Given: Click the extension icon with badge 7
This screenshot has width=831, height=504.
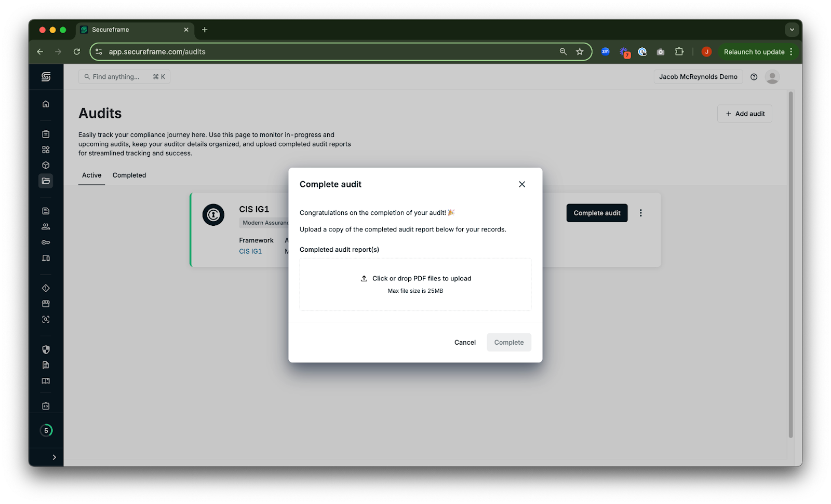Looking at the screenshot, I should click(x=624, y=52).
